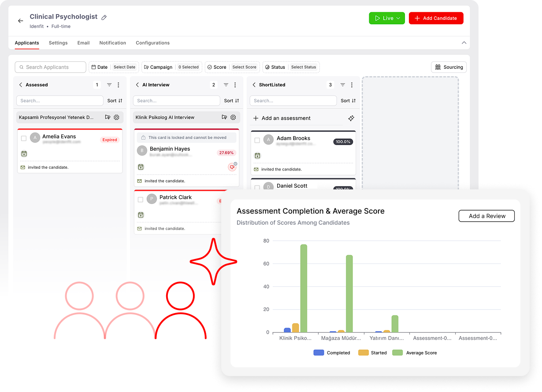This screenshot has width=542, height=392.
Task: Toggle the Completed legend swatch
Action: [319, 353]
